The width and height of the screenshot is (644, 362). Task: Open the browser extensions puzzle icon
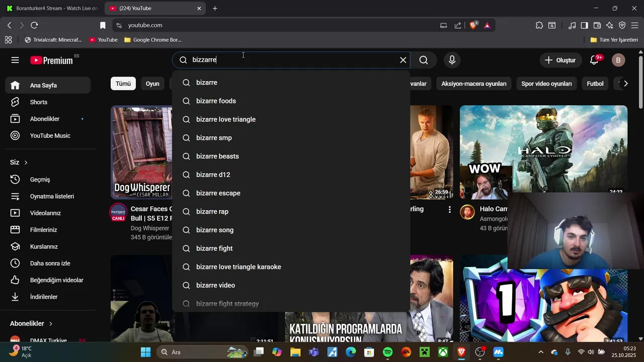(539, 25)
